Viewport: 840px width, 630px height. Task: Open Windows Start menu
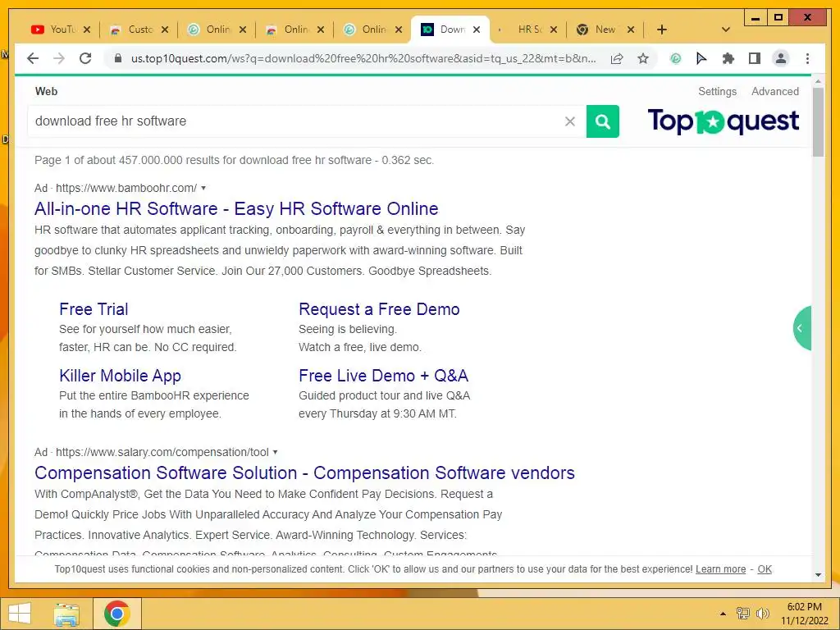[x=20, y=614]
